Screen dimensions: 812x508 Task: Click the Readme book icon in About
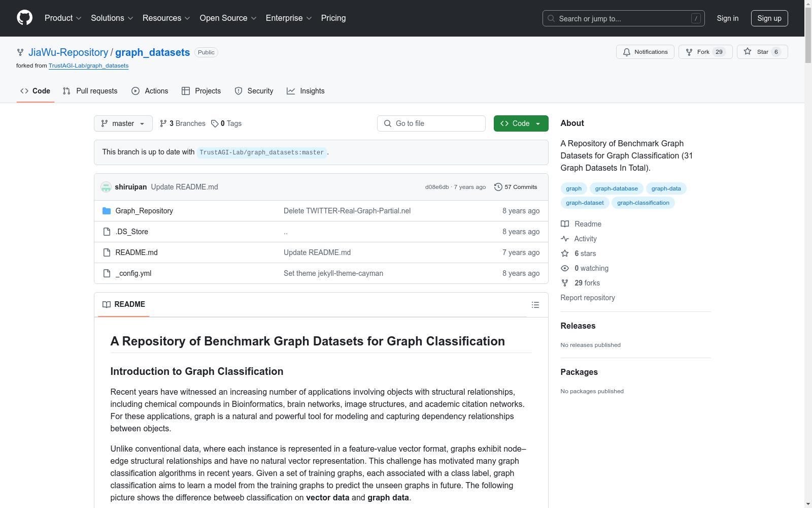tap(565, 224)
